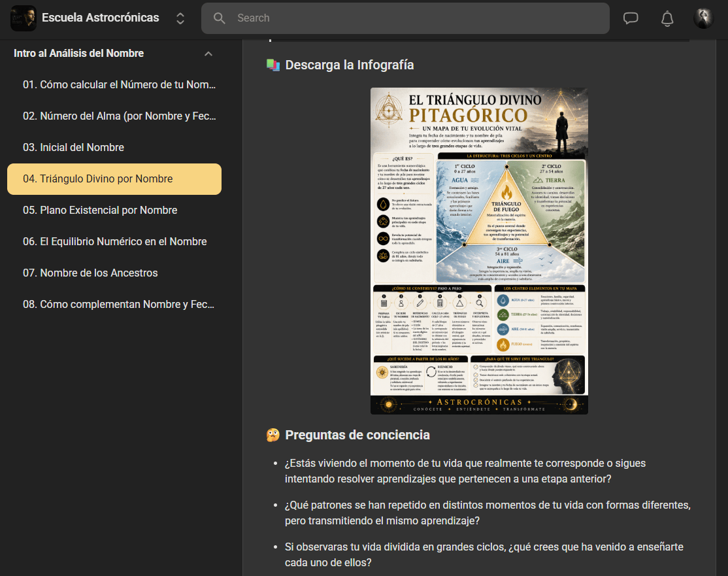Select lesson 04. Triángulo Divino por Nombre
Viewport: 728px width, 576px height.
[x=114, y=179]
